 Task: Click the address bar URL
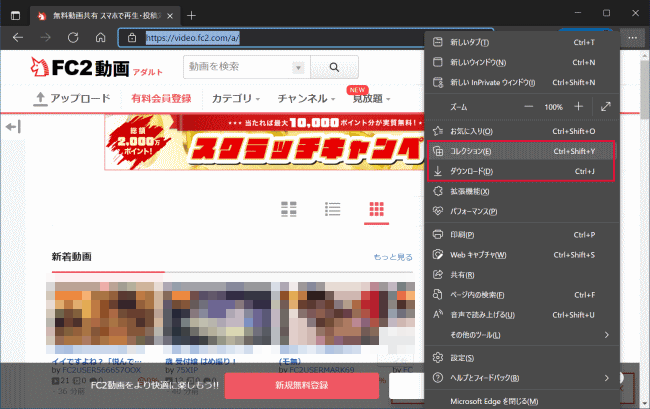point(193,38)
